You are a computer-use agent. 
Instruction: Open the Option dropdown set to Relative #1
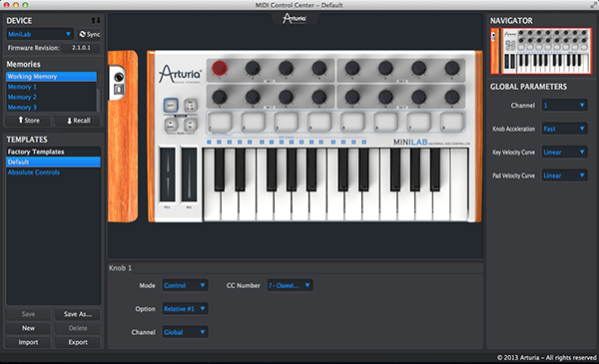[x=185, y=309]
